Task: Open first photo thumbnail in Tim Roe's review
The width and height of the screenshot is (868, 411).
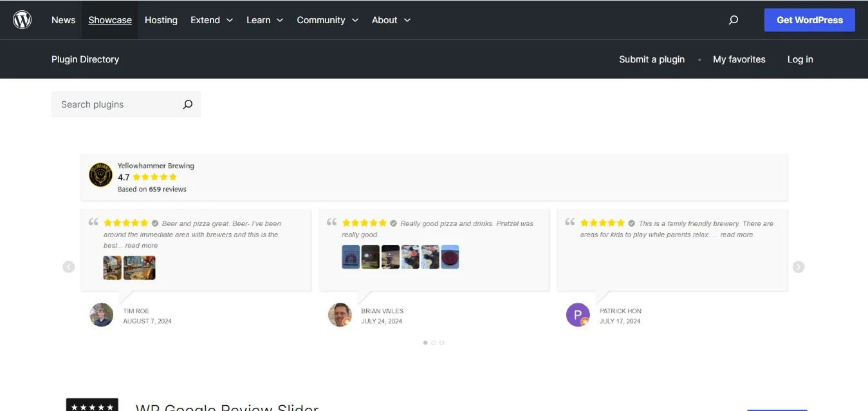Action: (x=113, y=268)
